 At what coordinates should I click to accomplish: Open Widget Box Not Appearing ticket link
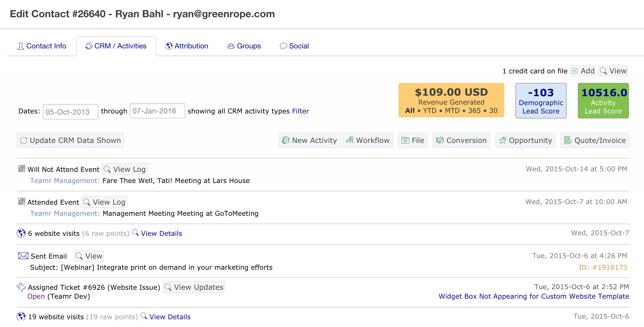pyautogui.click(x=534, y=296)
